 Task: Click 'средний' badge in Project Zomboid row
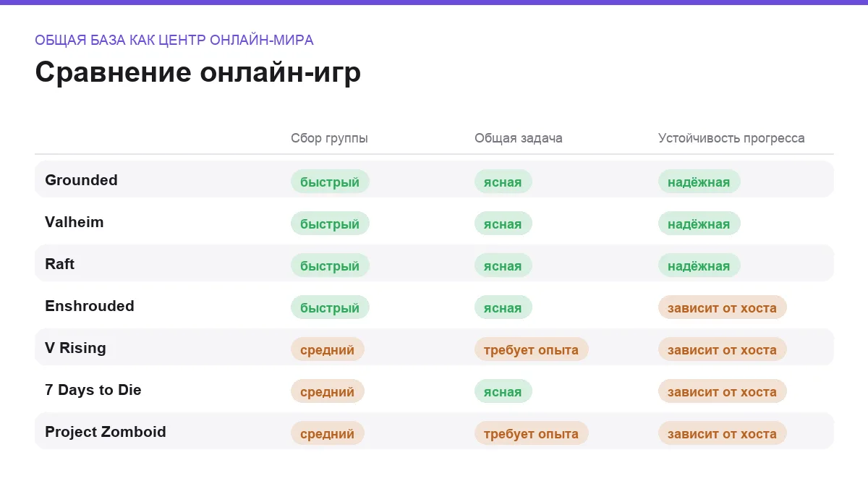(327, 433)
